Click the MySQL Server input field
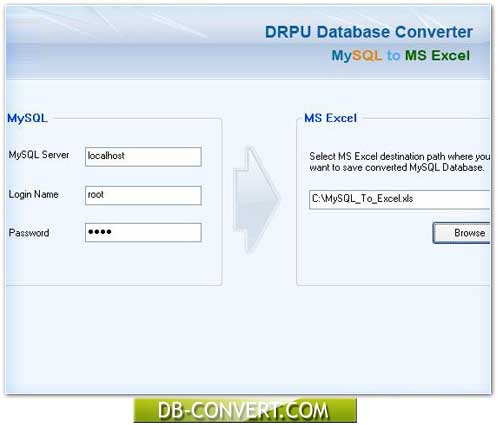500x425 pixels. pyautogui.click(x=143, y=156)
